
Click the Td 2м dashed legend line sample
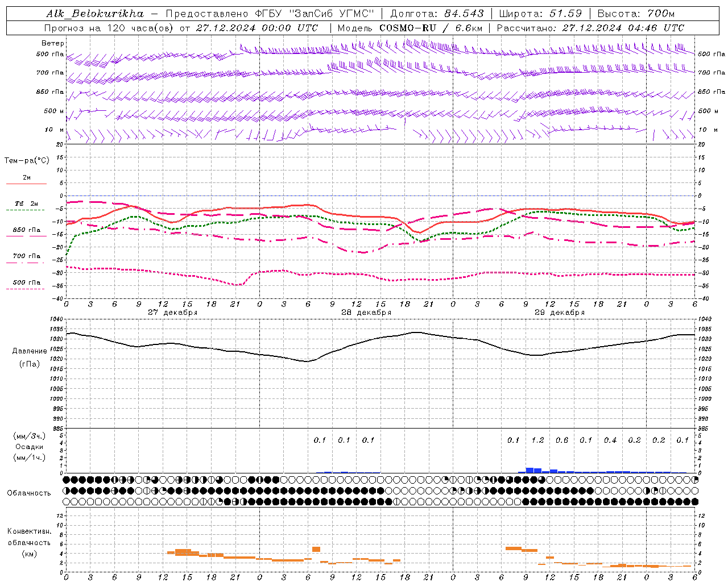(x=25, y=210)
